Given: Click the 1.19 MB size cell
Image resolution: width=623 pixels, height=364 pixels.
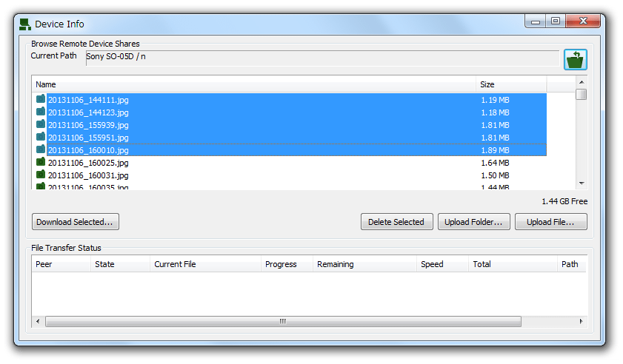Looking at the screenshot, I should [x=495, y=100].
